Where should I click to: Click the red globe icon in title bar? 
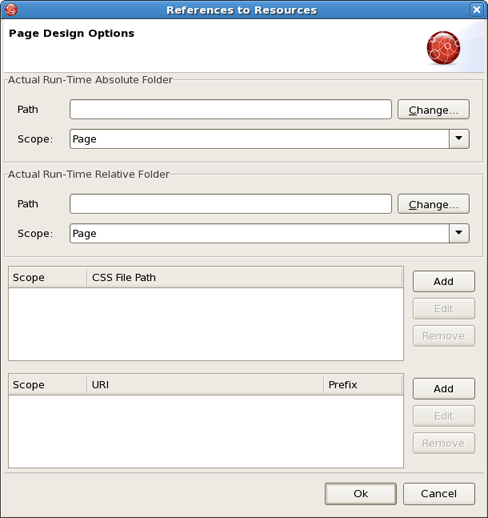pos(11,9)
